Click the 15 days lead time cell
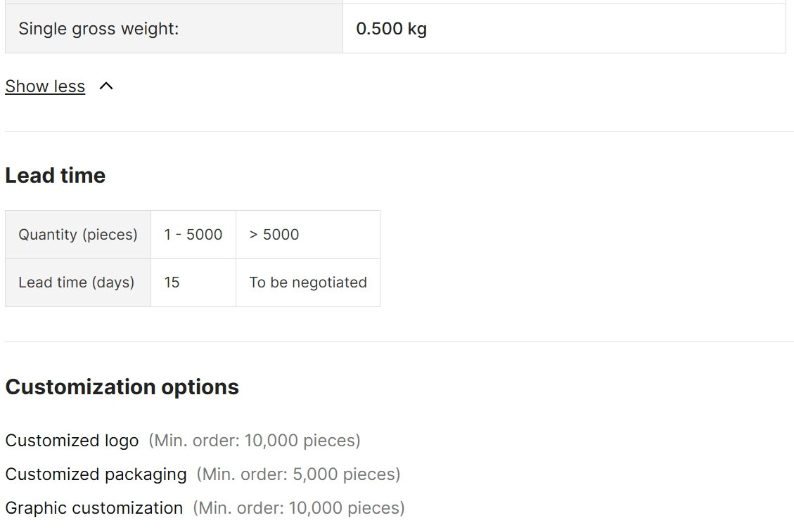 click(x=193, y=283)
